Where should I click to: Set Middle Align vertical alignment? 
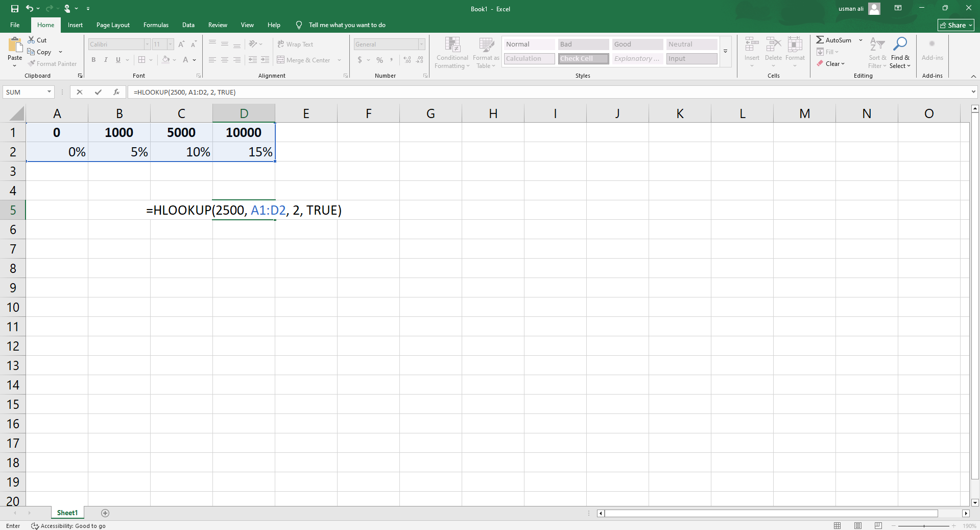pyautogui.click(x=225, y=44)
